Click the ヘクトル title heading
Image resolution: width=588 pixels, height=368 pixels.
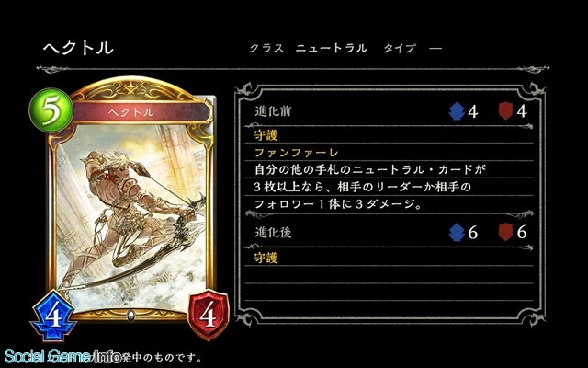click(78, 48)
